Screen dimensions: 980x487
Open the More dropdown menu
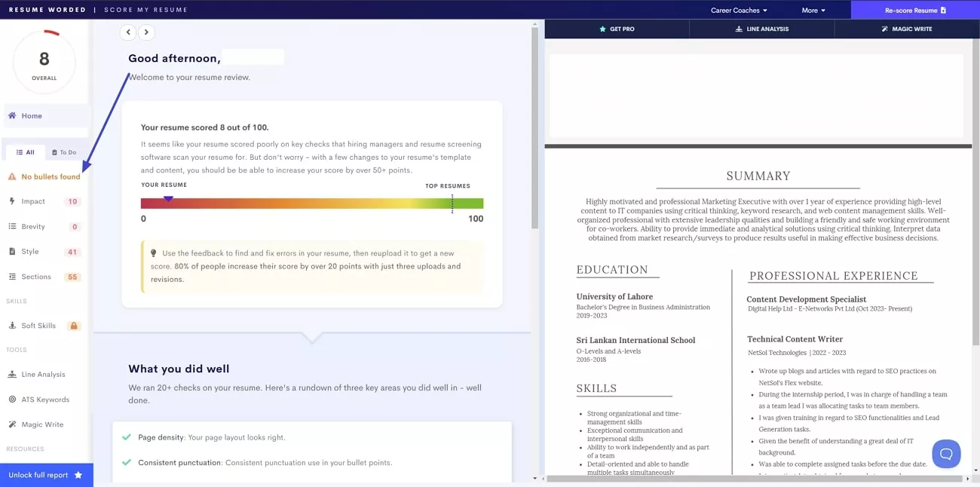(813, 10)
